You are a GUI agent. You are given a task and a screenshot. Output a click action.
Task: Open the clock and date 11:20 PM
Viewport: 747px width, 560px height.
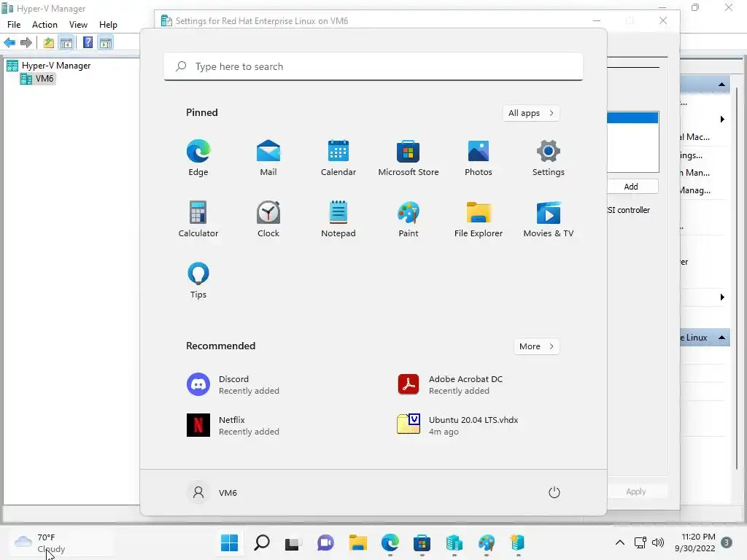[695, 542]
